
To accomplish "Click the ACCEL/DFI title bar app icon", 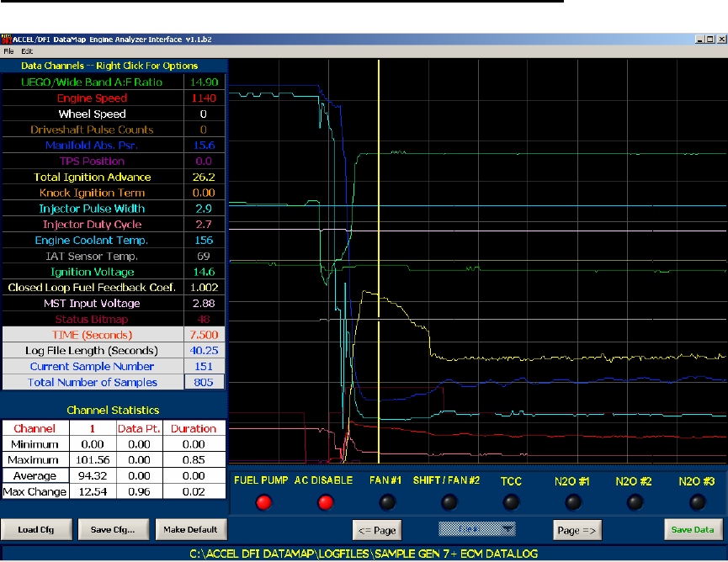I will (x=6, y=40).
